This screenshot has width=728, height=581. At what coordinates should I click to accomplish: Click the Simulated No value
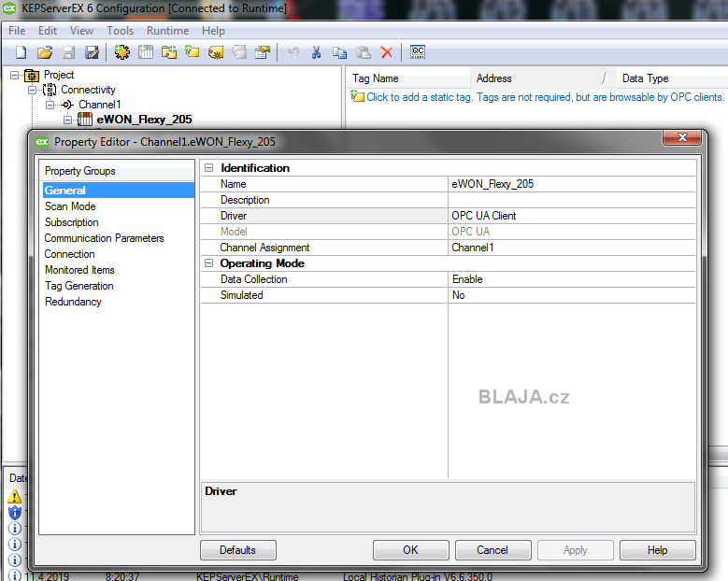coord(572,295)
